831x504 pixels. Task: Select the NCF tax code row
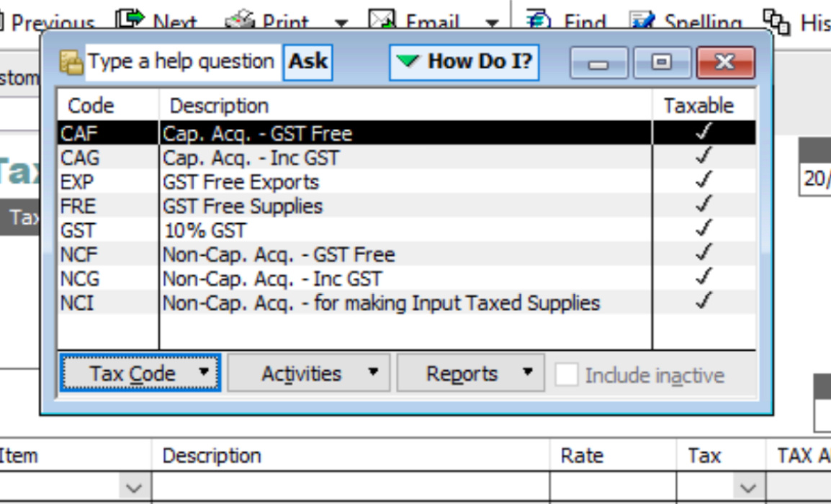(x=406, y=254)
